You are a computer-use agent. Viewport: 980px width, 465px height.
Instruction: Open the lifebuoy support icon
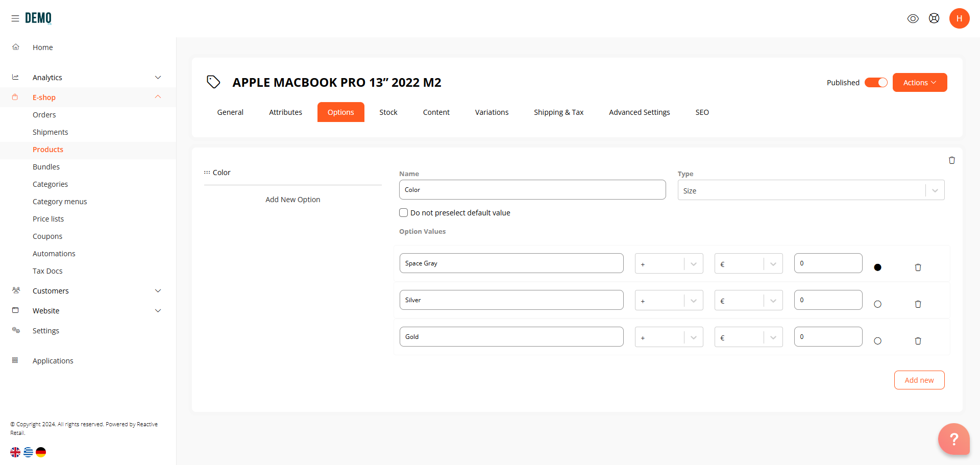(x=934, y=18)
